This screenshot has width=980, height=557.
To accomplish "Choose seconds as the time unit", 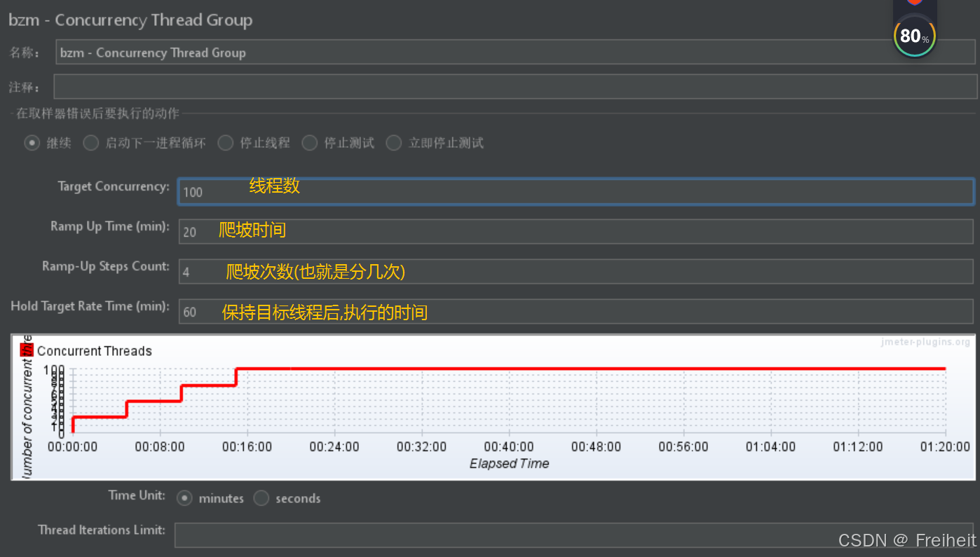I will 261,498.
